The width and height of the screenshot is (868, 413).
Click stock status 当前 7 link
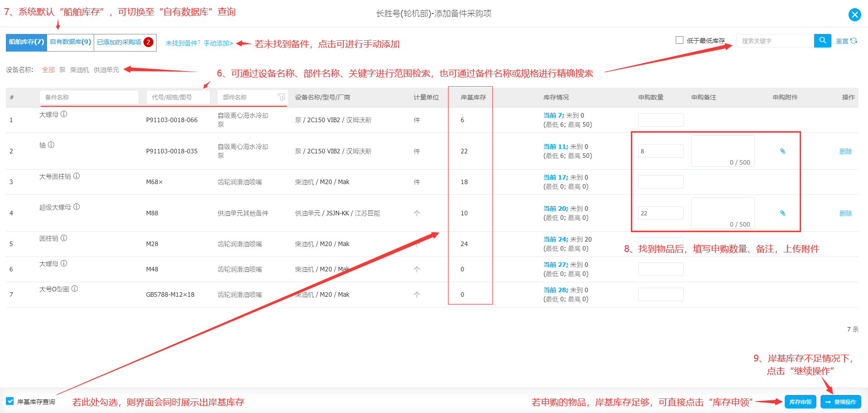[553, 115]
